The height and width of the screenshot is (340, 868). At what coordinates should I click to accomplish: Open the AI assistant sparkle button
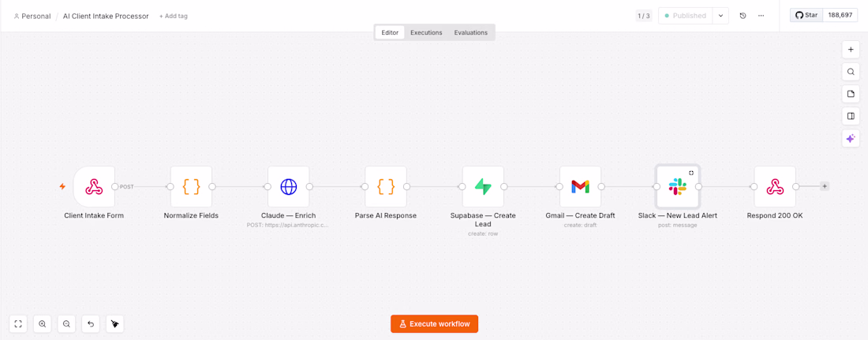pos(851,138)
